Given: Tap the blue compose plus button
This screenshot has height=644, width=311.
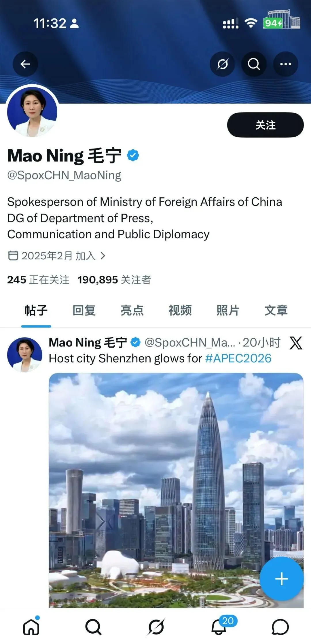Looking at the screenshot, I should (282, 579).
